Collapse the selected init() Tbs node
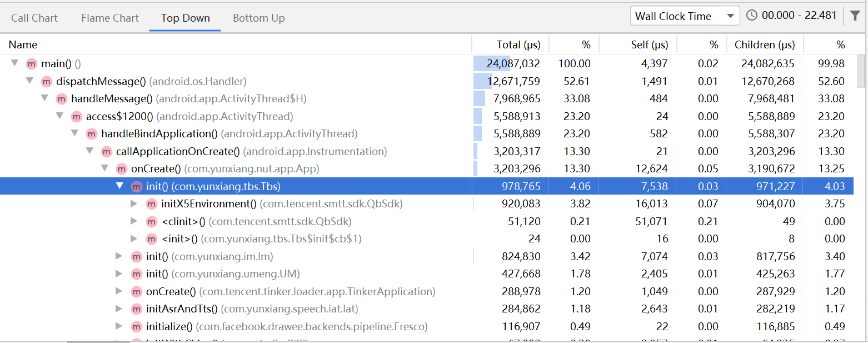Screen dimensions: 868x343 click(x=119, y=186)
